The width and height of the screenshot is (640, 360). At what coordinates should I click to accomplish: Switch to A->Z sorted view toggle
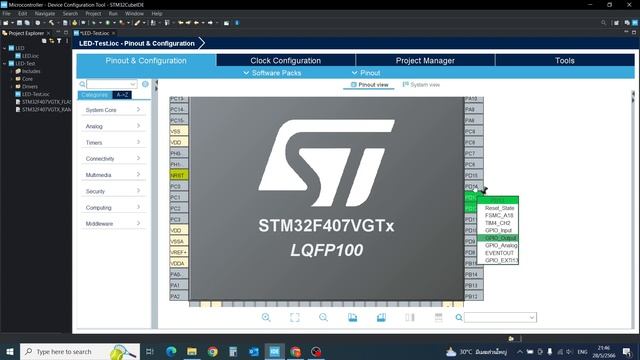pyautogui.click(x=122, y=95)
